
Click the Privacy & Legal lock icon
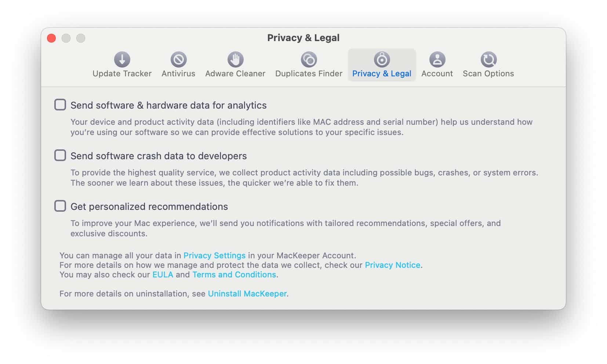[382, 59]
